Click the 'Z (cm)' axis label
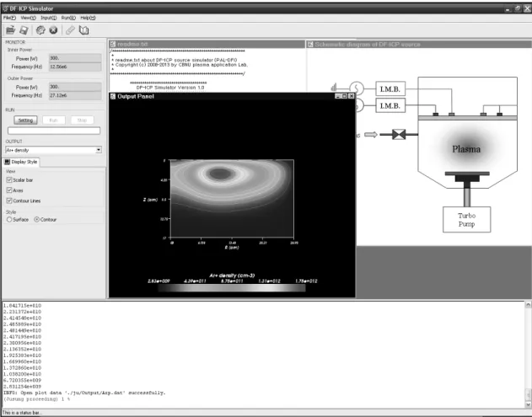 click(150, 200)
